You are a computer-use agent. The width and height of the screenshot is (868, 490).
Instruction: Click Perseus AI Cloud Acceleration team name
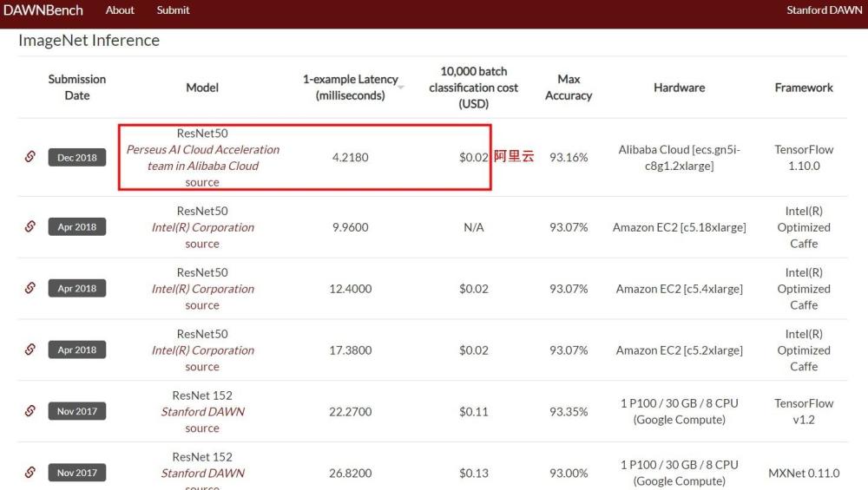coord(202,158)
